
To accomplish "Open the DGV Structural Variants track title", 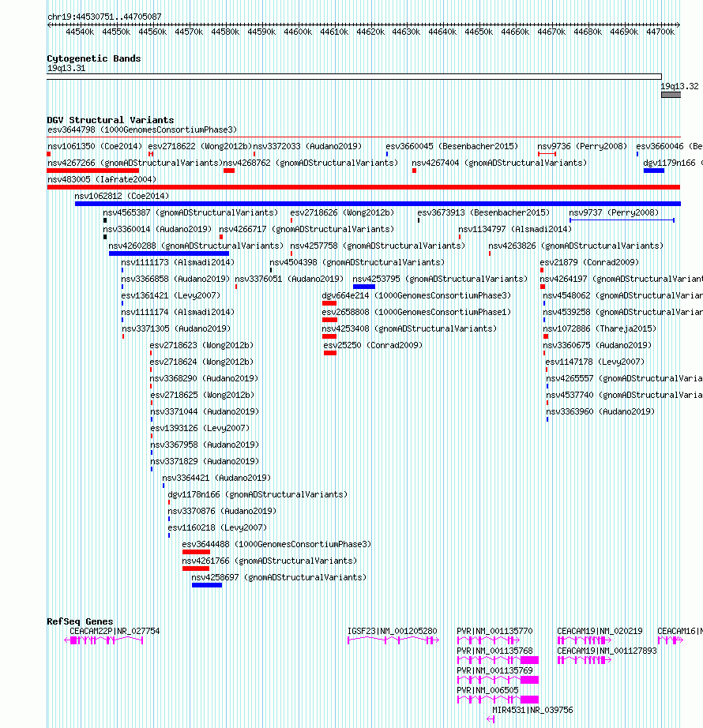I will 111,120.
